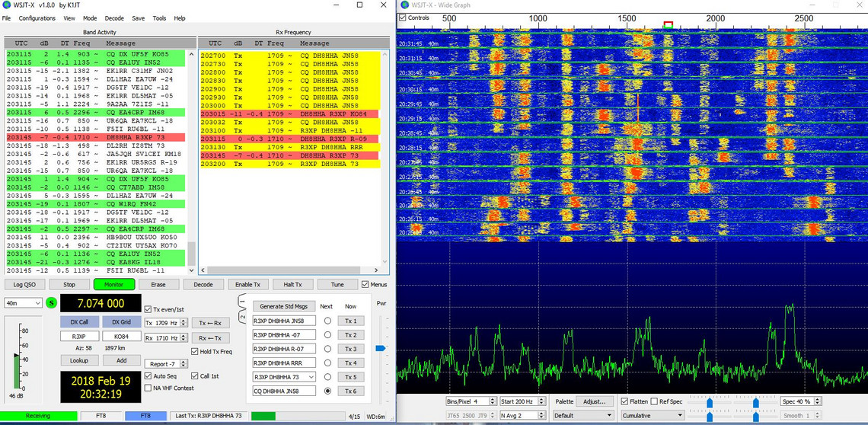Click the CQ EA8KG IL18 decode line
Screen dimensions: 868x425
[x=96, y=261]
